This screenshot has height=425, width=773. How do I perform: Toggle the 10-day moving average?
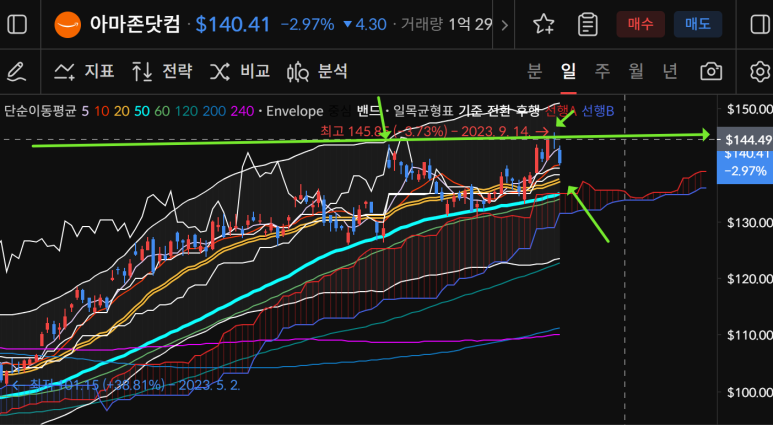(102, 111)
